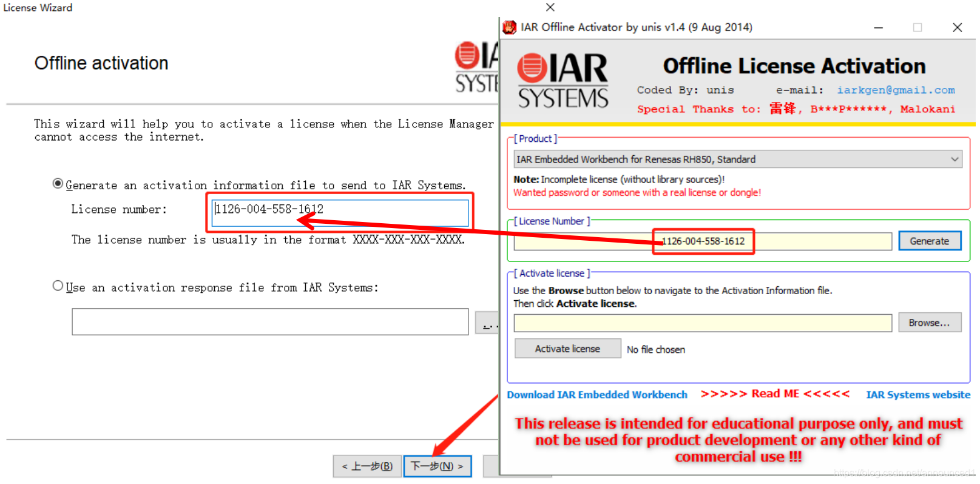The image size is (980, 484).
Task: Visit IAR Systems website link
Action: click(x=918, y=395)
